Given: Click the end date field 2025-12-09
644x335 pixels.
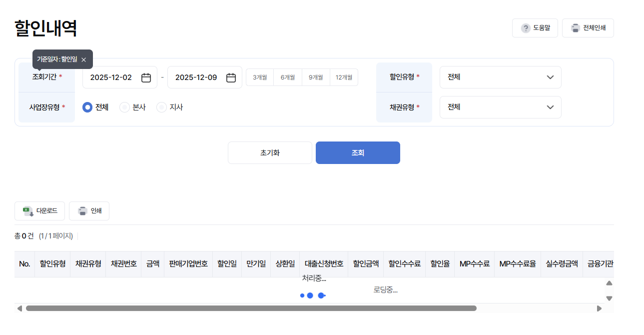Looking at the screenshot, I should [x=205, y=77].
